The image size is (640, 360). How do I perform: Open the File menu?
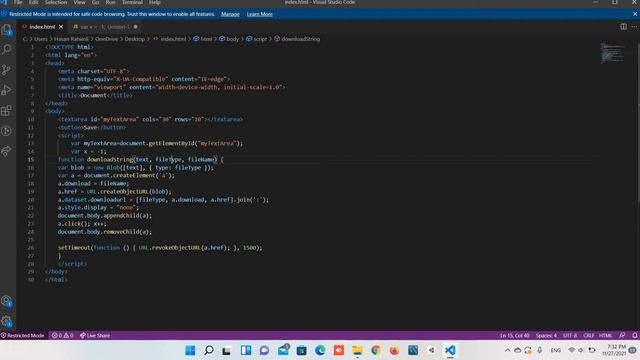point(18,2)
